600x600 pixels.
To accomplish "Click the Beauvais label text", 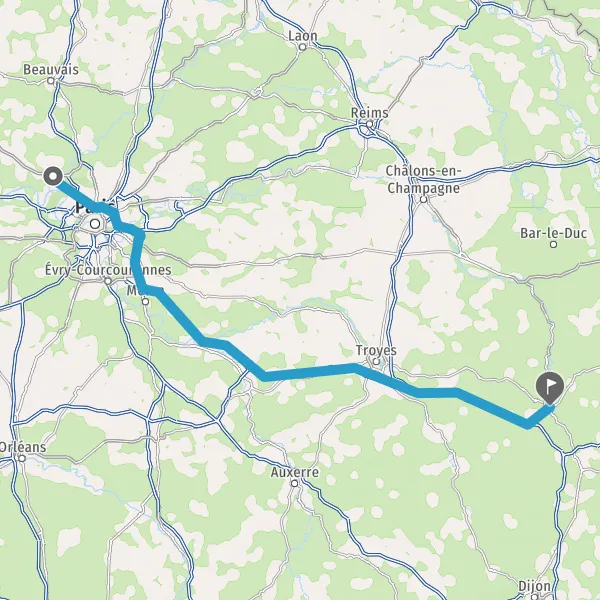I will (x=51, y=70).
